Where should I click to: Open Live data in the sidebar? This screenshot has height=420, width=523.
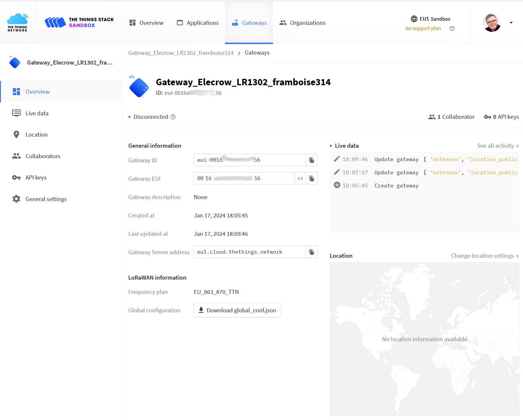click(61, 113)
